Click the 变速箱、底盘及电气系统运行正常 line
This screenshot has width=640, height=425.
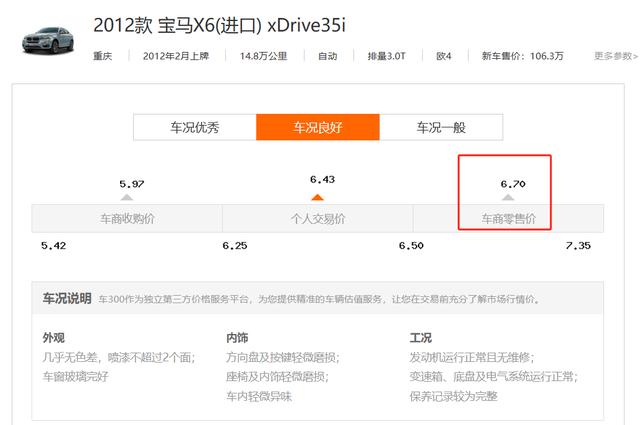[x=494, y=376]
